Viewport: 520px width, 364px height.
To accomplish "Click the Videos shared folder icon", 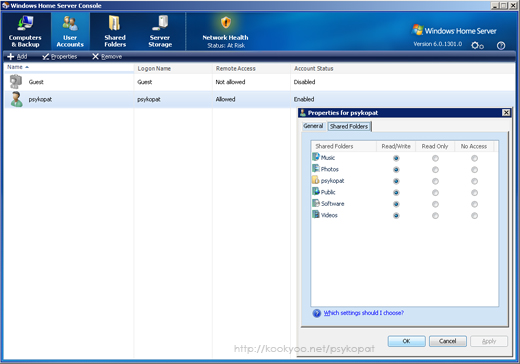I will pyautogui.click(x=316, y=214).
